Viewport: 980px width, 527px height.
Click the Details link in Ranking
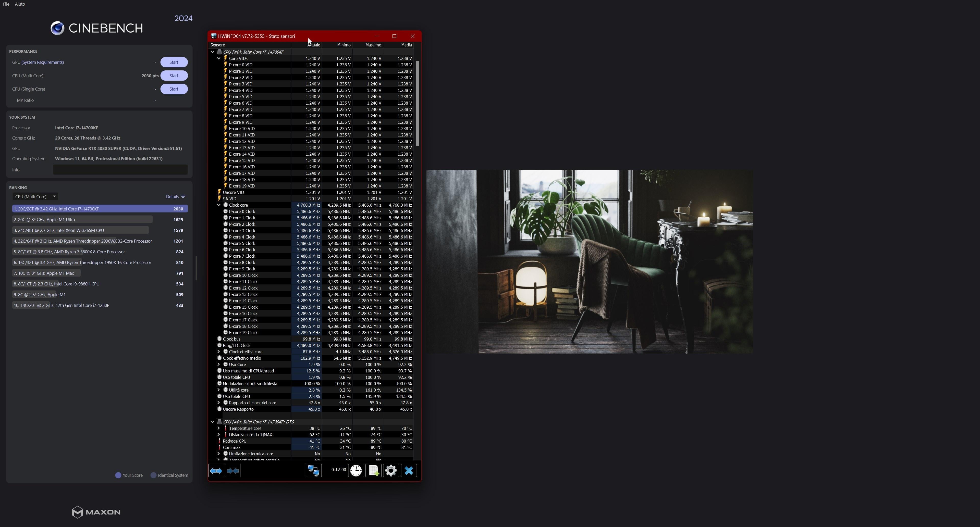pyautogui.click(x=172, y=197)
